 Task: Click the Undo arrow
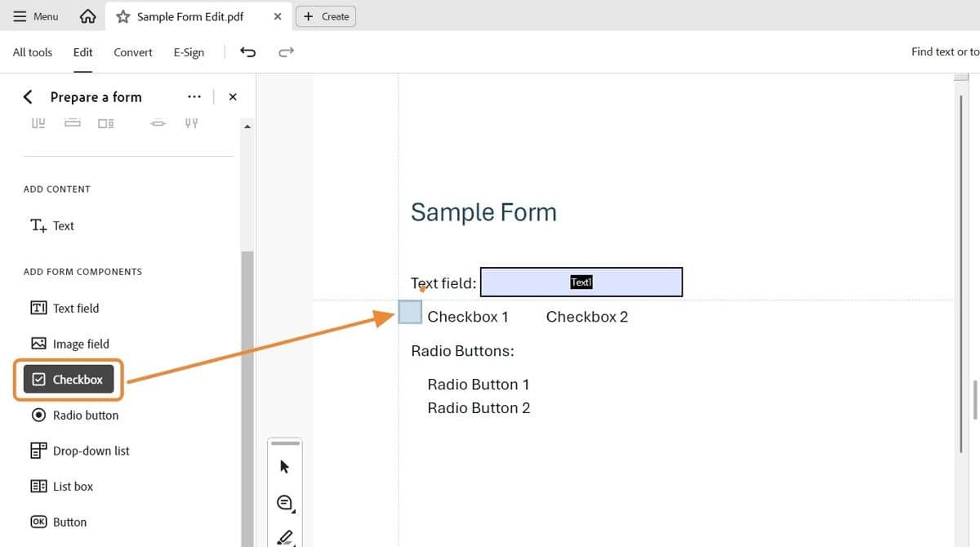(x=249, y=51)
